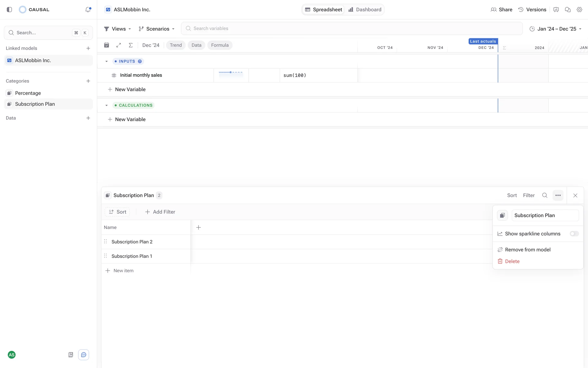Click Add Filter button
The width and height of the screenshot is (588, 368).
[x=160, y=212]
